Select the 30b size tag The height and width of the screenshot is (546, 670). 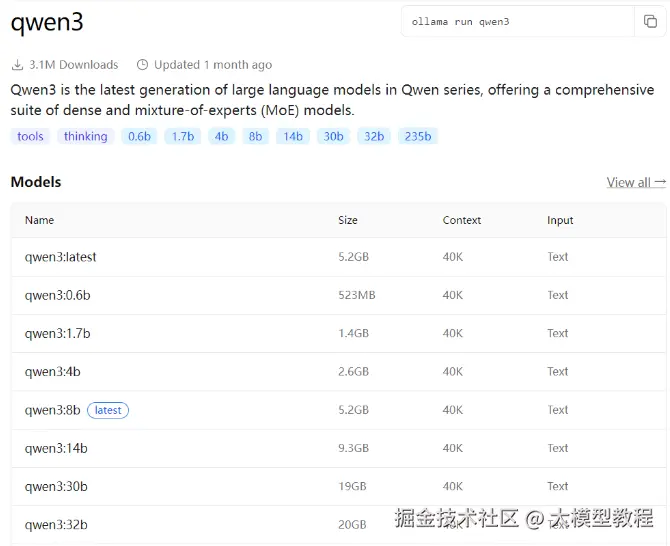[333, 136]
